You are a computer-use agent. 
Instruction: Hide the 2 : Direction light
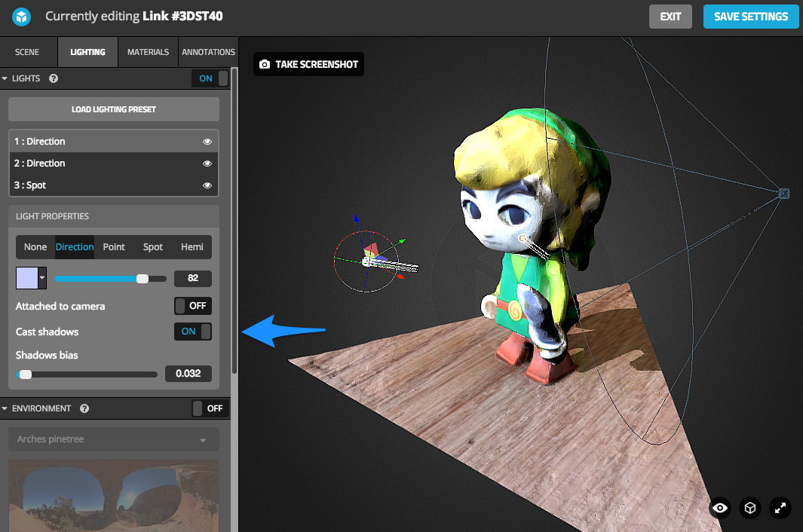point(207,163)
